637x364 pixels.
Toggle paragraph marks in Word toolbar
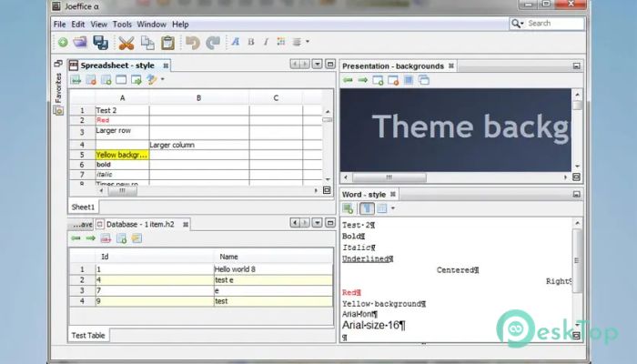367,208
